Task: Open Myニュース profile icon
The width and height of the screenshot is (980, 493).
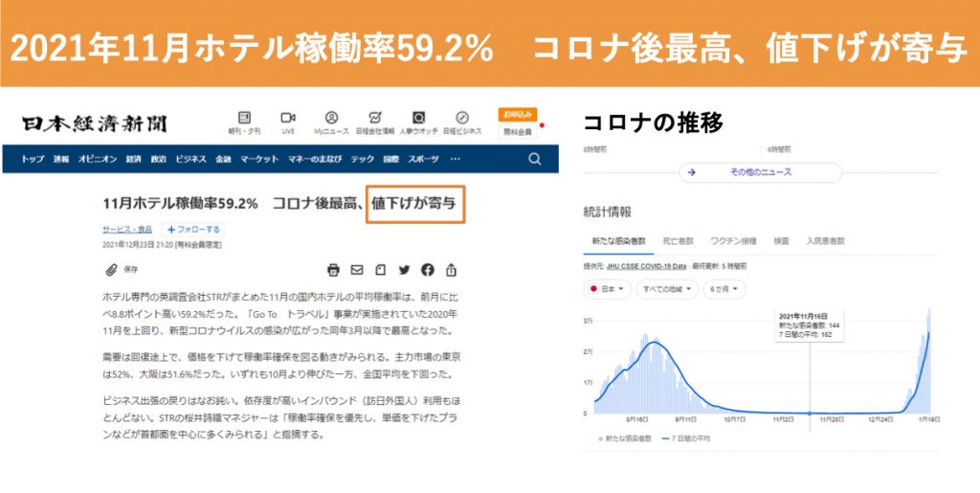Action: [331, 121]
